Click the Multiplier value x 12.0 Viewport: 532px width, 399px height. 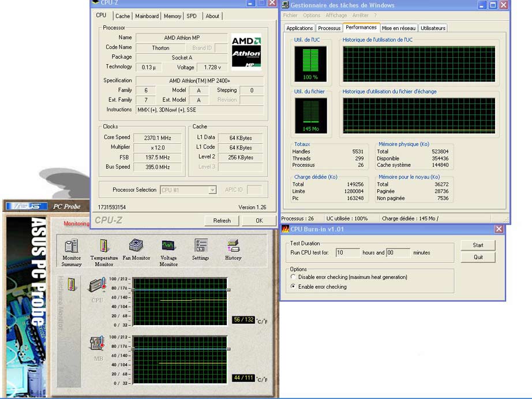(158, 148)
